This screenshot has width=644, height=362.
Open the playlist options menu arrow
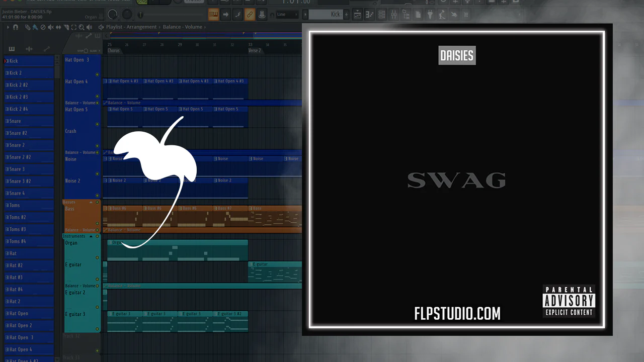point(8,27)
